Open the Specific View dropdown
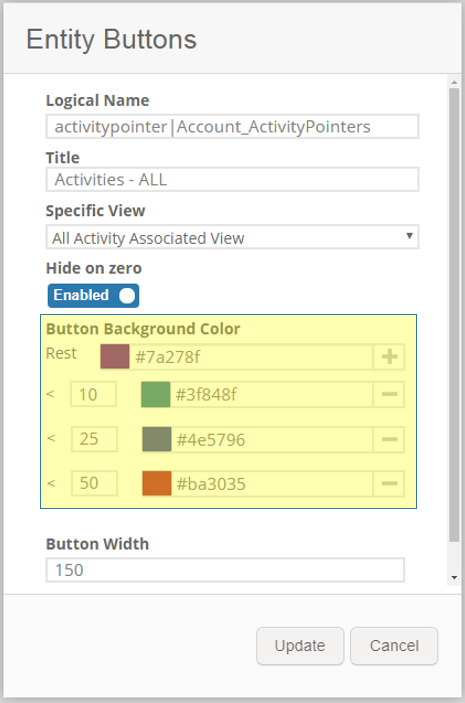Image resolution: width=465 pixels, height=703 pixels. point(232,237)
